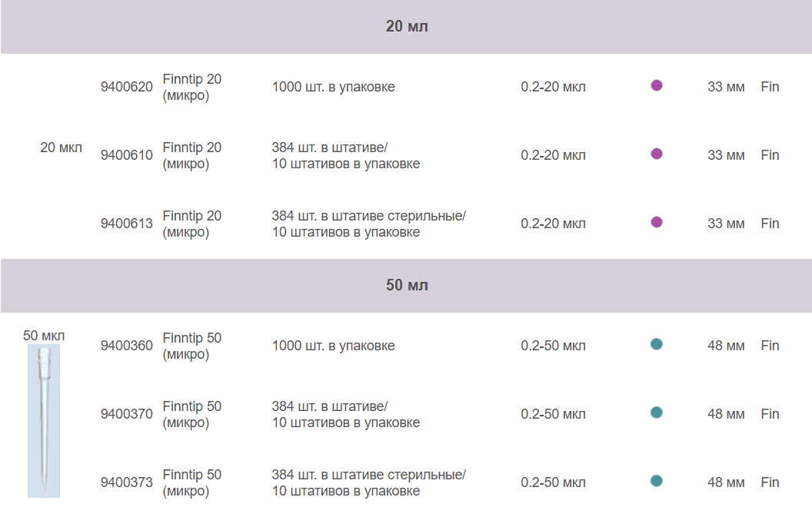Click the teal dot for item 9400370
812x517 pixels.
pyautogui.click(x=657, y=413)
